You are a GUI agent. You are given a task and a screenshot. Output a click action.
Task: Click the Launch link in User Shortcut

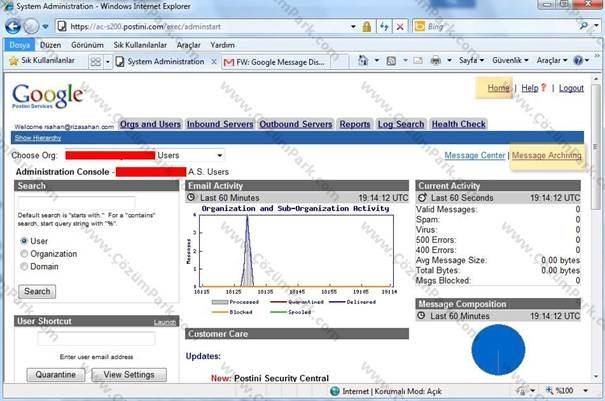165,322
